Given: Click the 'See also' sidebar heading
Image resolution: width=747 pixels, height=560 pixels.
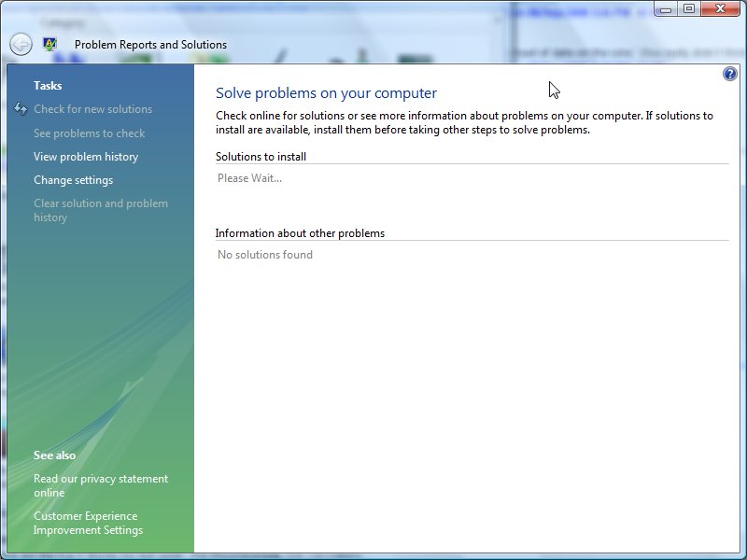Looking at the screenshot, I should pos(54,455).
